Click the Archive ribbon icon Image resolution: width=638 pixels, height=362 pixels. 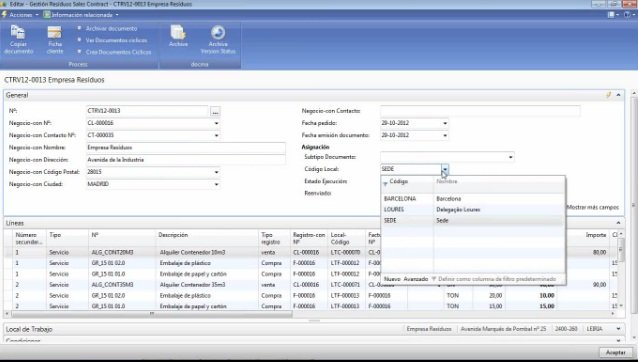[x=178, y=36]
